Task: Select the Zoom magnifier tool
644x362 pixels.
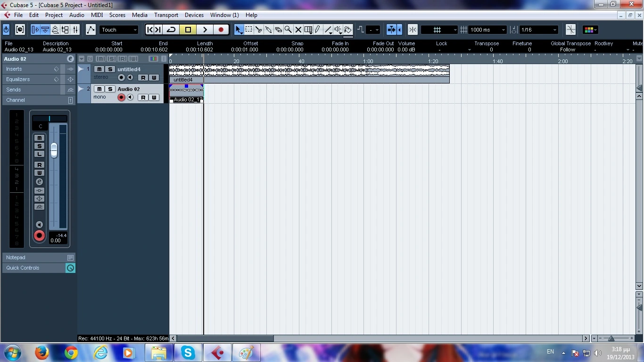Action: (x=289, y=30)
